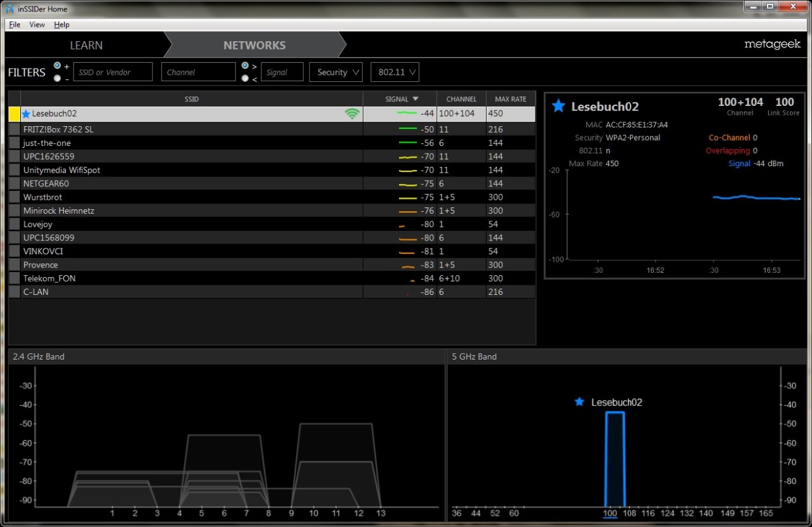Click the gray swatch beside C-LAN
Screen dimensions: 812x527
tap(14, 292)
